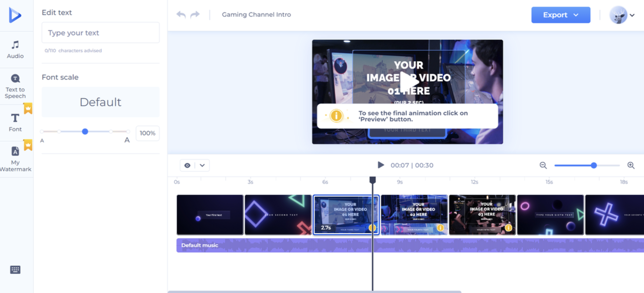
Task: Click the 100% font scale value box
Action: [147, 133]
